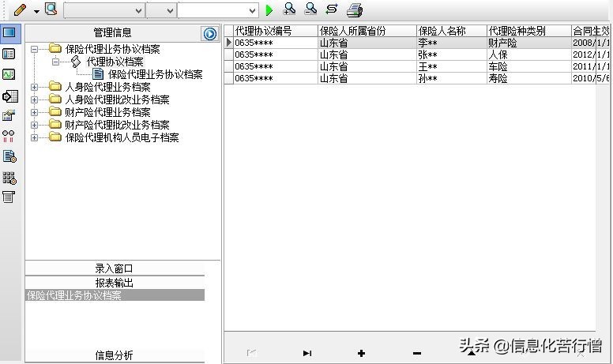Image resolution: width=613 pixels, height=364 pixels.
Task: Click the 代理险种类别 column header
Action: [529, 31]
